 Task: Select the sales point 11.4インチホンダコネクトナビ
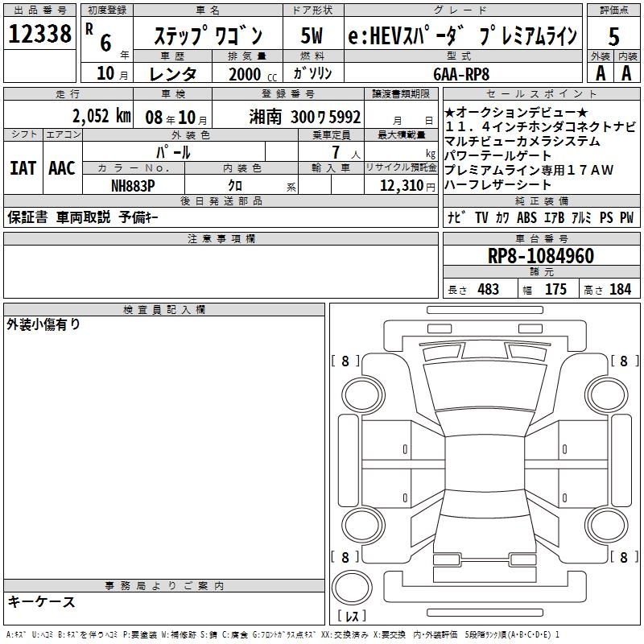click(x=540, y=126)
